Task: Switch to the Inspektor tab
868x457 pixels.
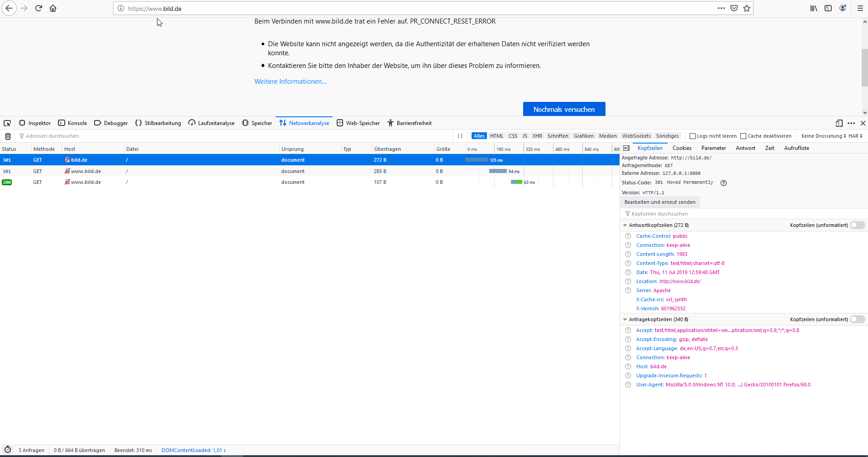Action: 34,123
